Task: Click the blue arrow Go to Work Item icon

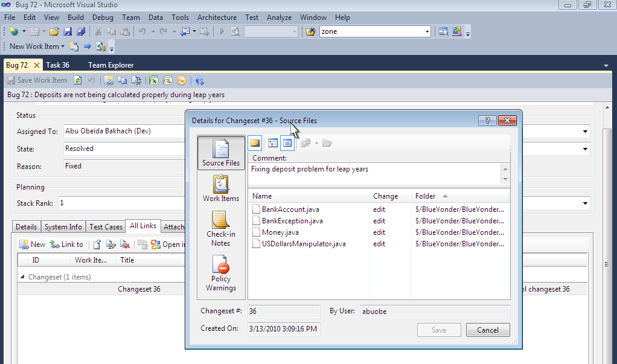Action: point(88,46)
